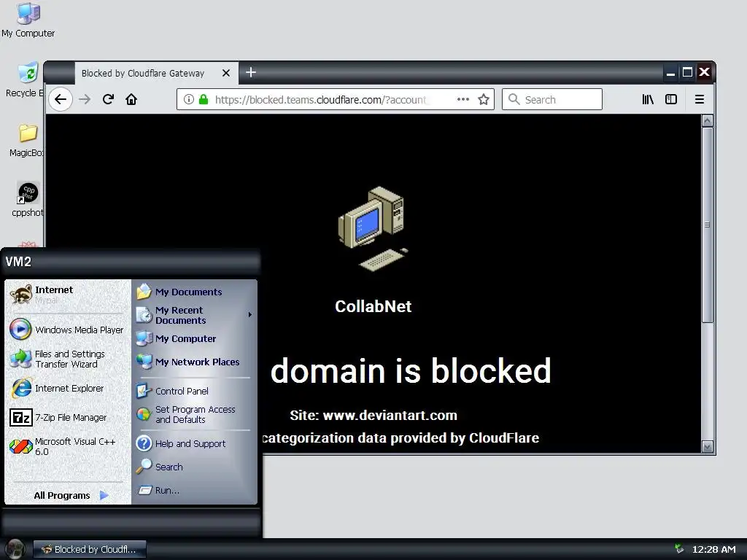
Task: Select the MagicBox desktop folder
Action: [27, 140]
